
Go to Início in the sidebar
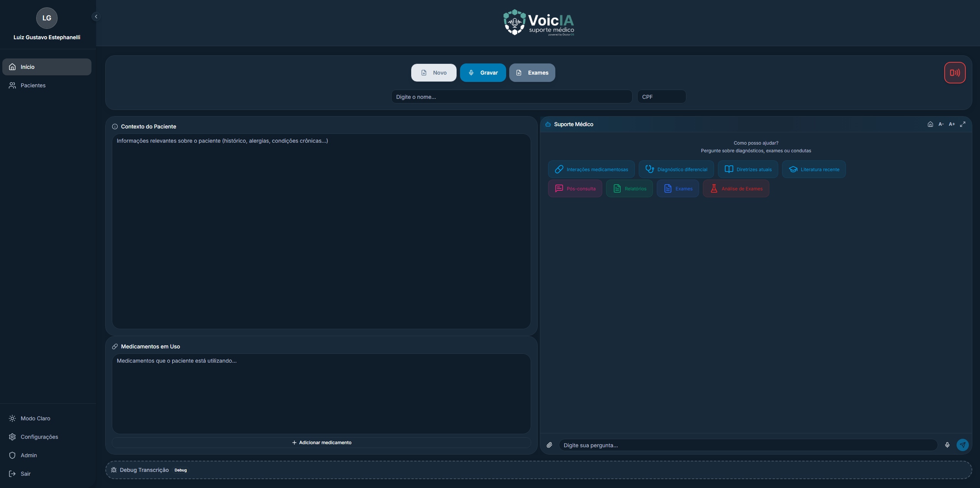(x=47, y=67)
